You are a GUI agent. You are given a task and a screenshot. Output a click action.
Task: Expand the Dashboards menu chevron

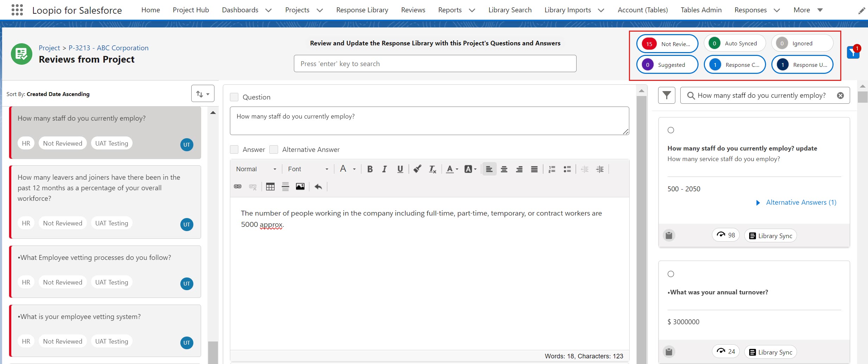[269, 10]
